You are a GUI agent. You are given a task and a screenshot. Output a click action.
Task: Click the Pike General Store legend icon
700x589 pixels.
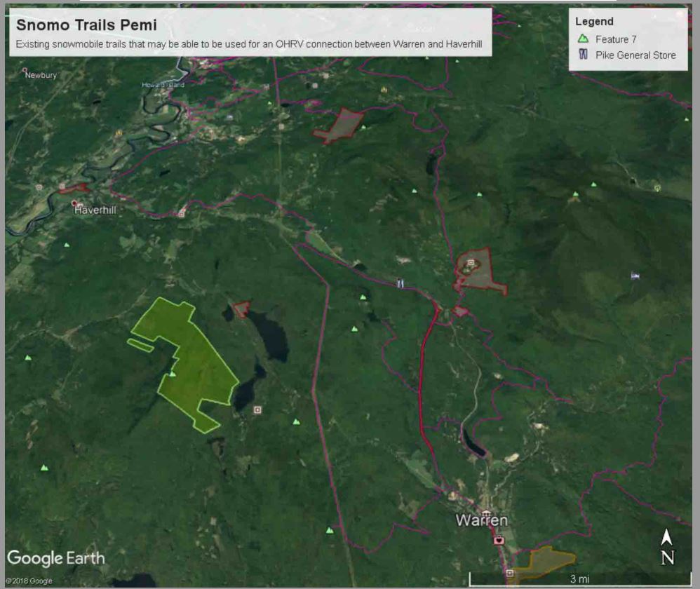(x=582, y=55)
